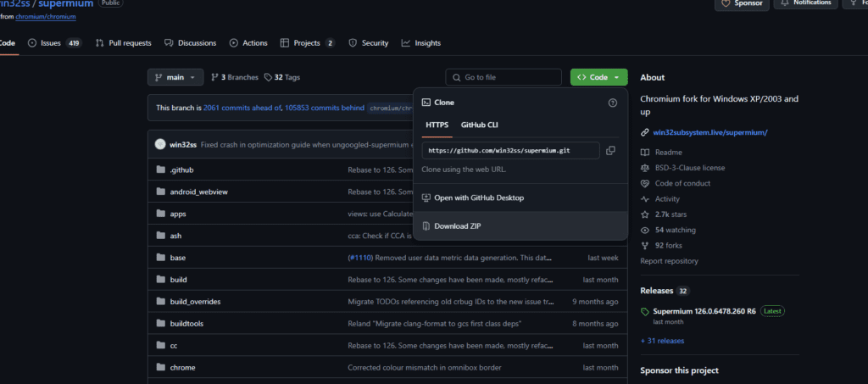Open clone help question mark icon
The height and width of the screenshot is (384, 868).
click(x=612, y=103)
